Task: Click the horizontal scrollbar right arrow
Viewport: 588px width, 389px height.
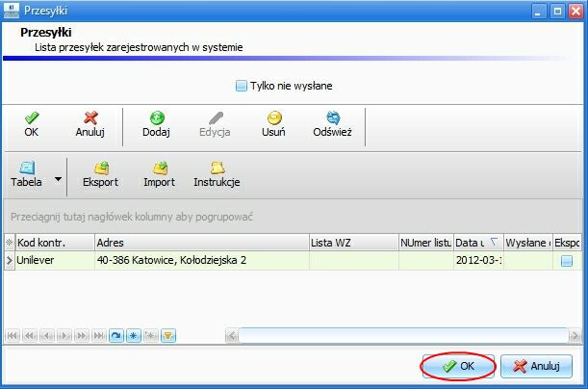Action: pos(575,336)
